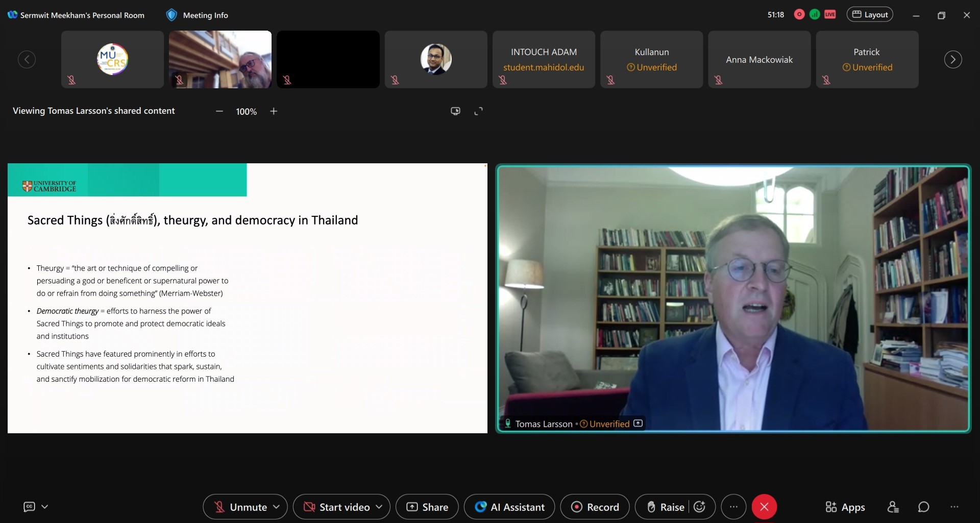Open closed captions icon
The height and width of the screenshot is (523, 980).
coord(30,507)
